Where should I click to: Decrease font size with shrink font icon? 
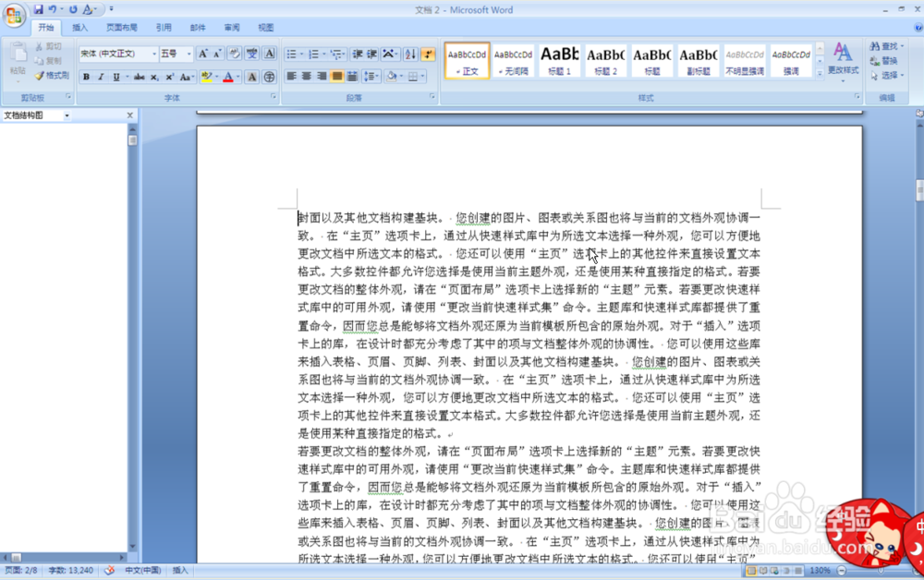click(217, 54)
